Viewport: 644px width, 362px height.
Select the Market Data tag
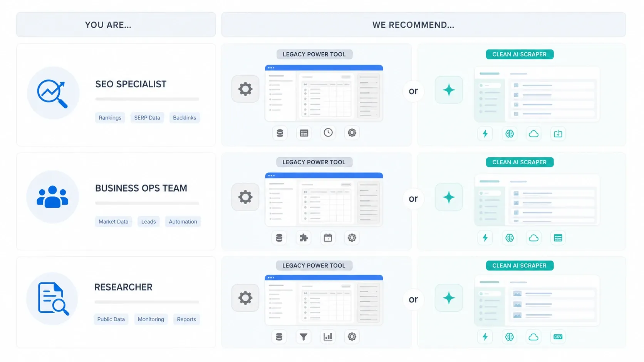113,222
